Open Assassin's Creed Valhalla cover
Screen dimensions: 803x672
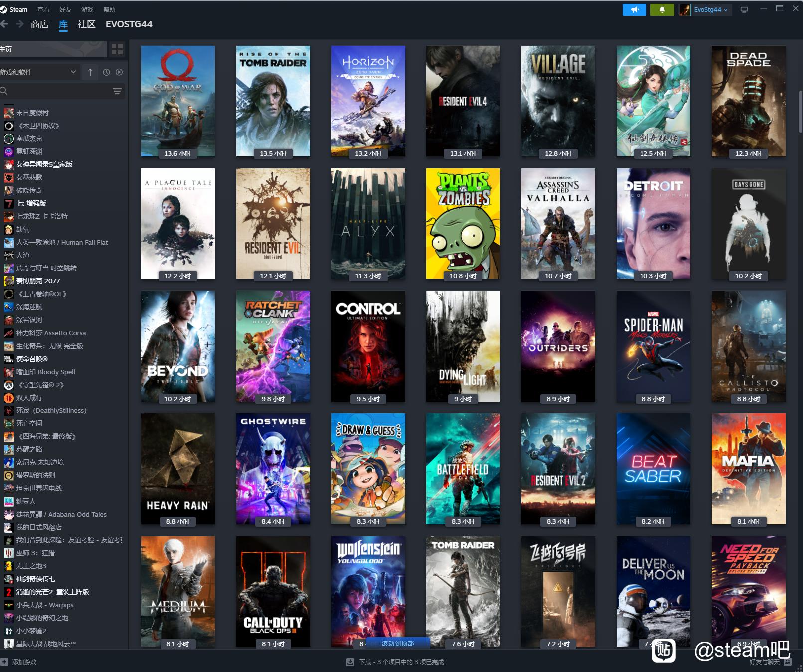pyautogui.click(x=558, y=224)
